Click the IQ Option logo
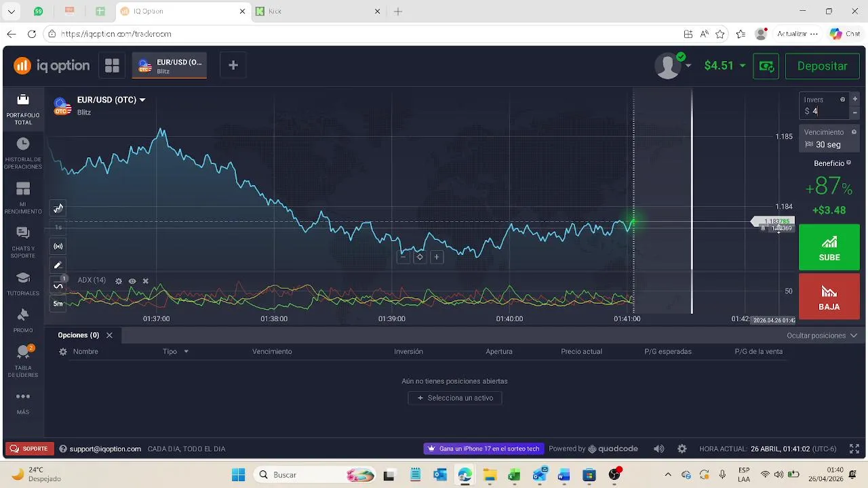868x488 pixels. tap(52, 66)
